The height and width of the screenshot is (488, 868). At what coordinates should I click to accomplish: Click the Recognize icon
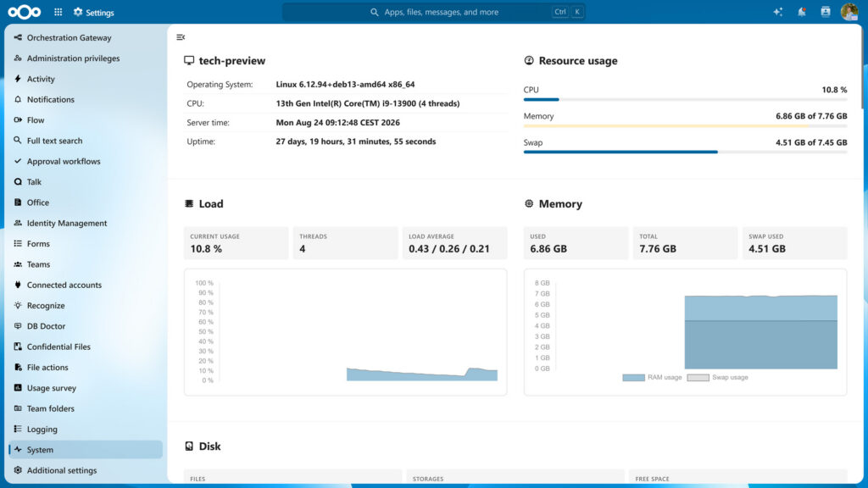[x=18, y=305]
